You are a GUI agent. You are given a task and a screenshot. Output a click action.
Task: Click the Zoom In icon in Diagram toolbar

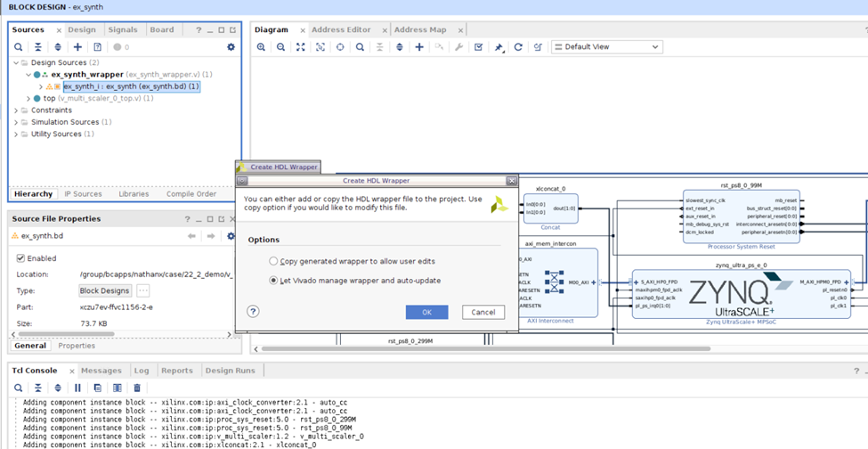point(262,47)
